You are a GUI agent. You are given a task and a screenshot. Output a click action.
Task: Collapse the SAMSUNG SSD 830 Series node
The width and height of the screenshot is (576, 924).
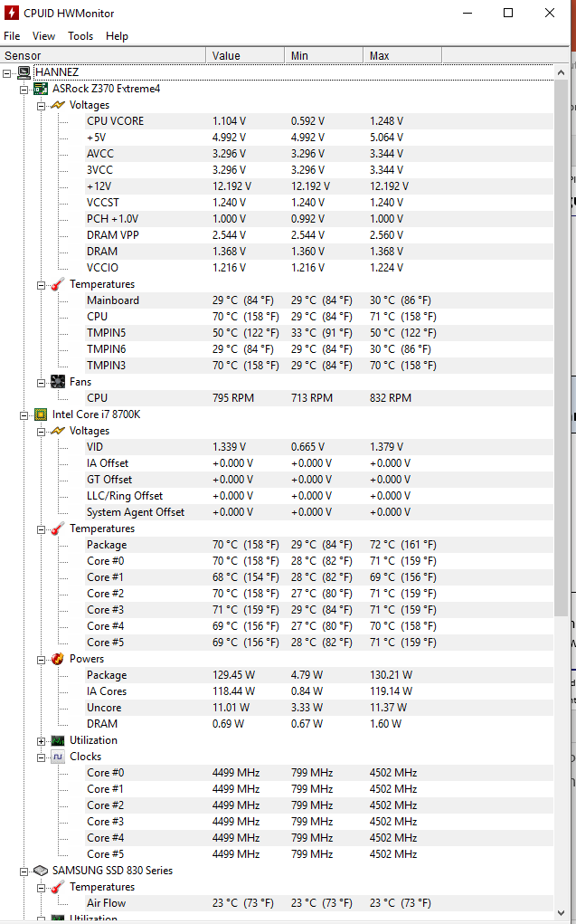pos(24,872)
